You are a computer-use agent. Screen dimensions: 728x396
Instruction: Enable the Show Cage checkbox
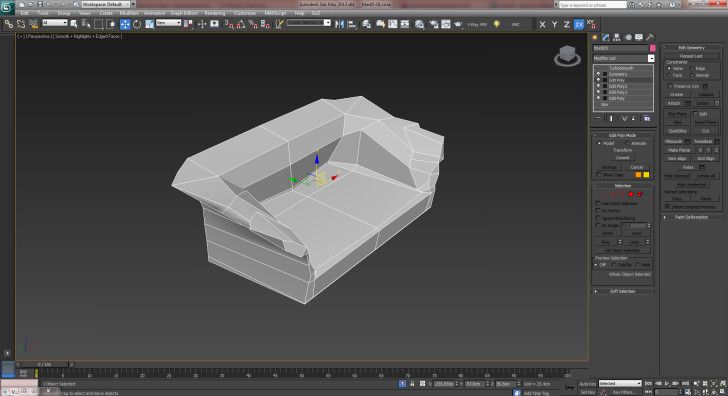pyautogui.click(x=599, y=175)
